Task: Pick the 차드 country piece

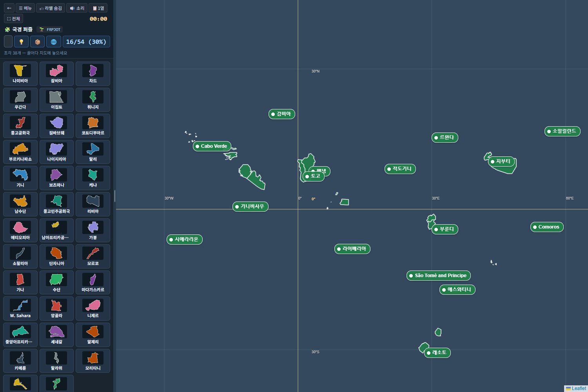Action: point(93,74)
